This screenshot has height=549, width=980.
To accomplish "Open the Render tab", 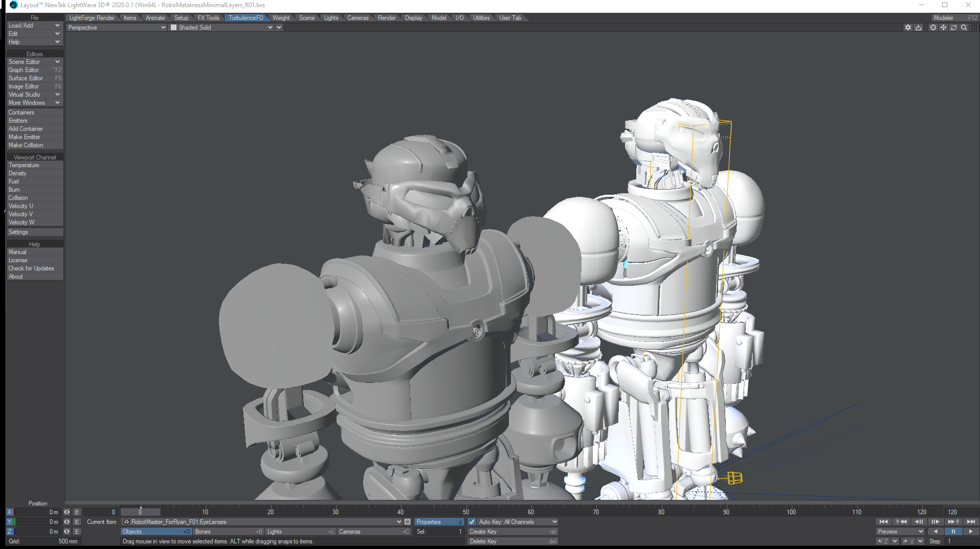I will 387,18.
